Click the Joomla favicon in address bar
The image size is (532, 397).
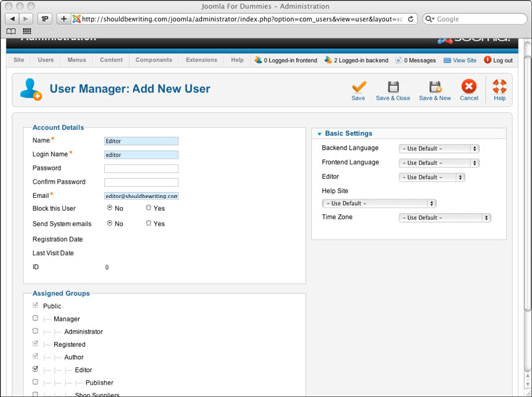[x=77, y=19]
